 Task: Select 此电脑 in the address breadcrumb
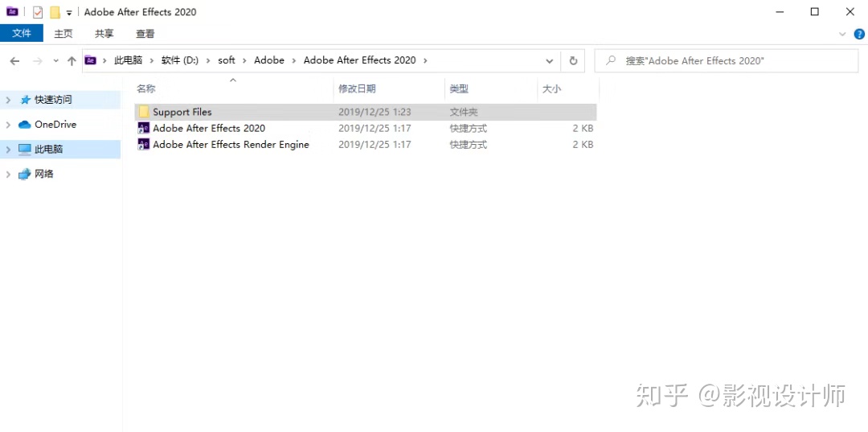click(x=129, y=60)
